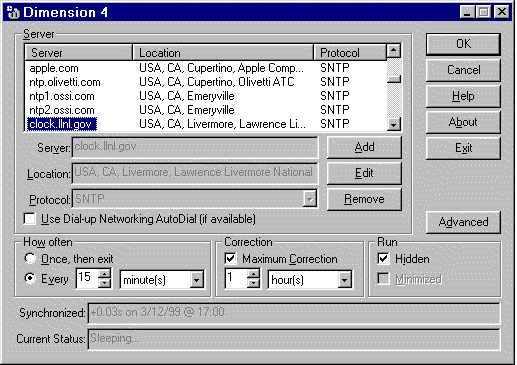Screen dimensions: 517x365
Task: Click the Maximum Correction number field showing 1
Action: [236, 278]
